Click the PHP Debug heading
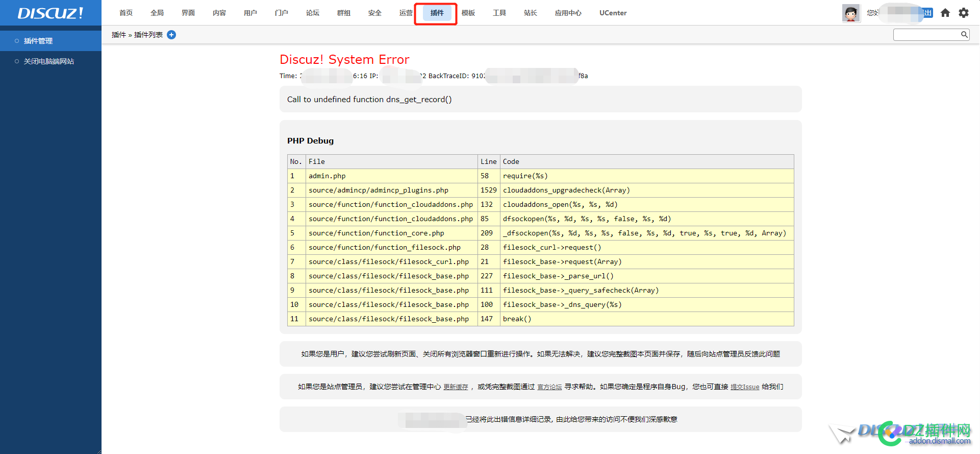The image size is (980, 454). point(310,141)
